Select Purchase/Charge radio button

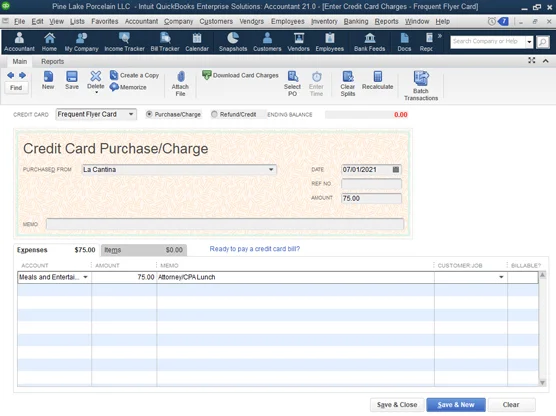149,114
